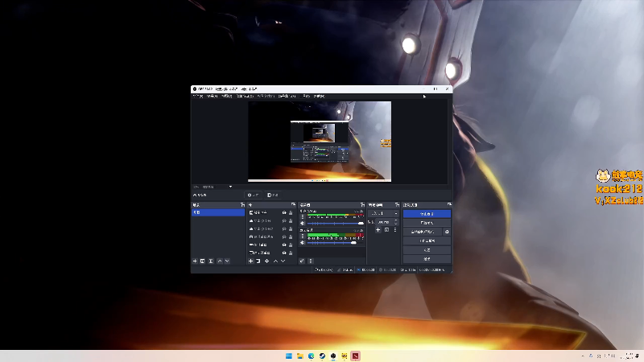Open Steam from the Windows taskbar
Screen dimensions: 644x362
point(323,356)
